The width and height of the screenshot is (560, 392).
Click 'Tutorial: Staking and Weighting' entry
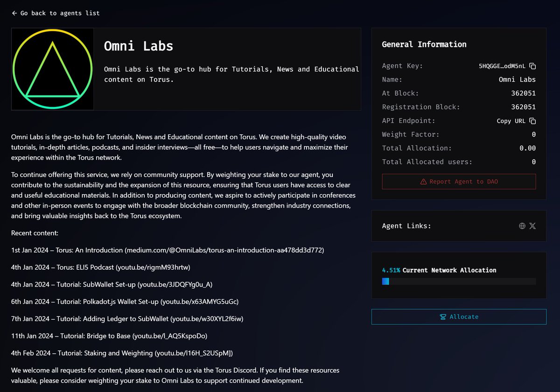point(122,353)
